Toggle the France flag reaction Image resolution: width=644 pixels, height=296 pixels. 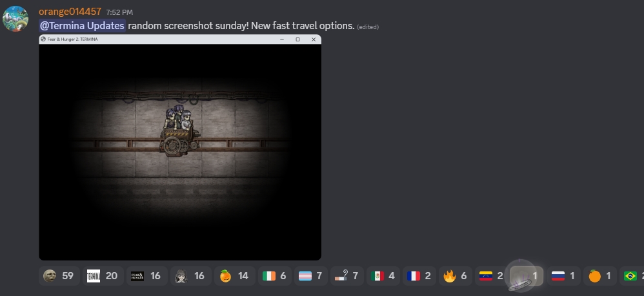tap(419, 276)
